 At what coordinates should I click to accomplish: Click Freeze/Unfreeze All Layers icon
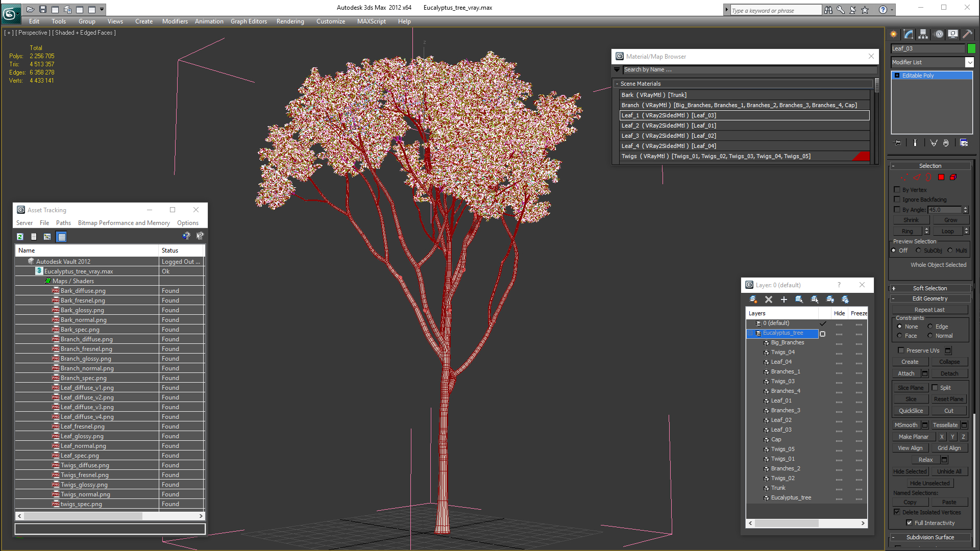pos(845,299)
